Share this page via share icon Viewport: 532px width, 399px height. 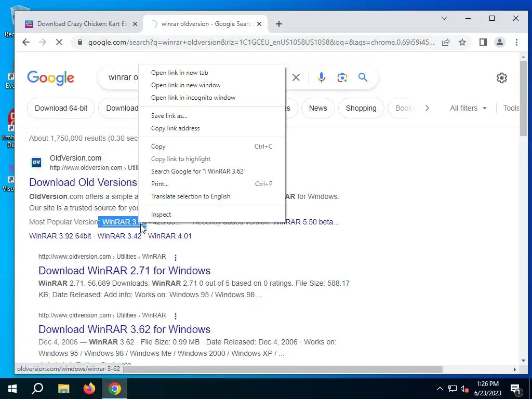tap(445, 42)
